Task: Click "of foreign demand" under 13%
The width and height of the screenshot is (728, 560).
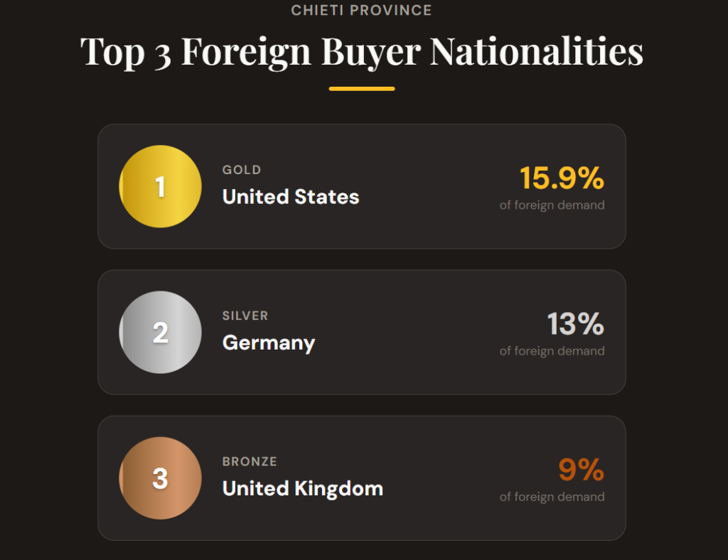Action: point(552,351)
